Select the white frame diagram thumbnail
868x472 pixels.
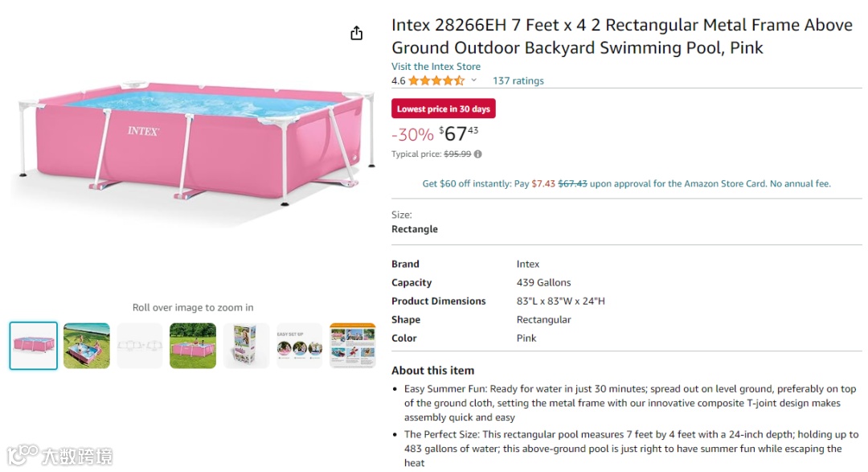[x=140, y=346]
